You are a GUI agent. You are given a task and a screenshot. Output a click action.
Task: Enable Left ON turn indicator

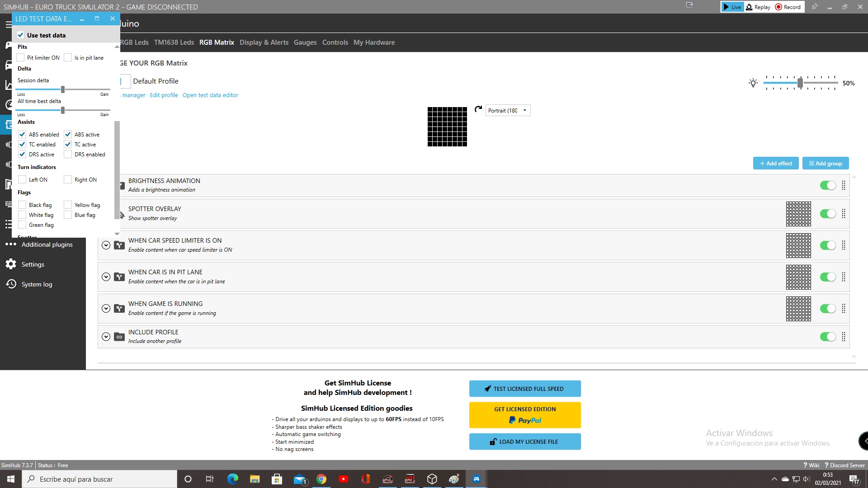click(x=22, y=179)
